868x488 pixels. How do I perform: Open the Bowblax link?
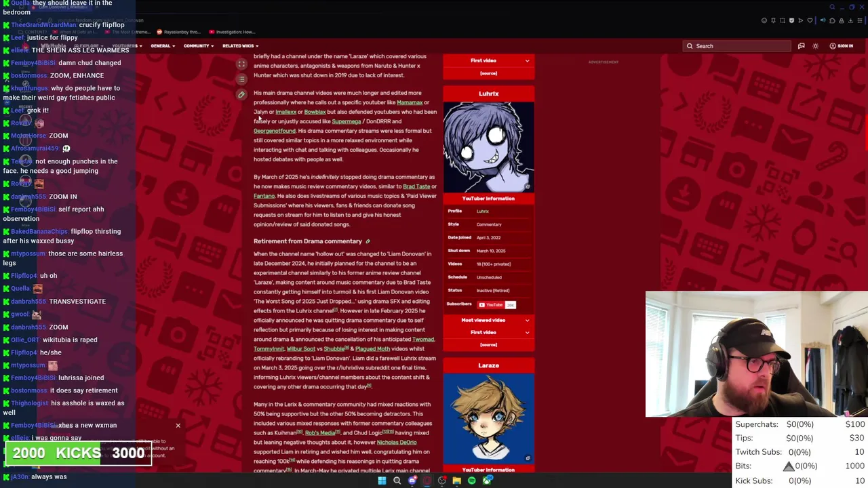315,112
